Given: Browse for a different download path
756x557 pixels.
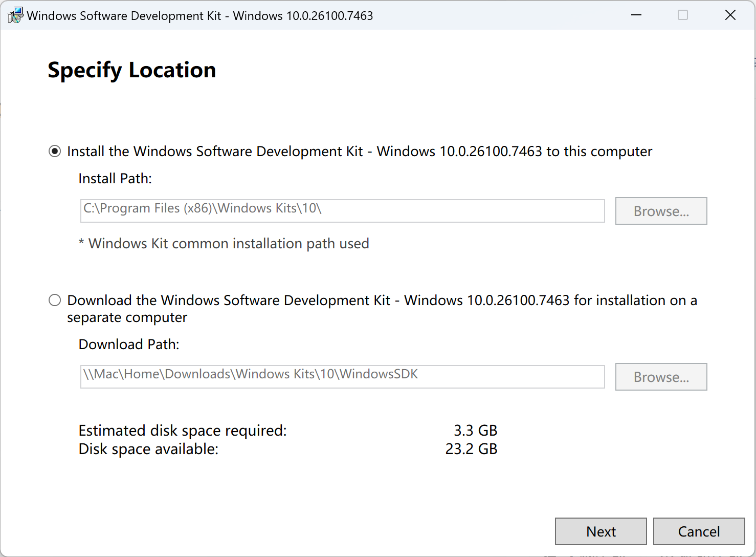Looking at the screenshot, I should [661, 377].
